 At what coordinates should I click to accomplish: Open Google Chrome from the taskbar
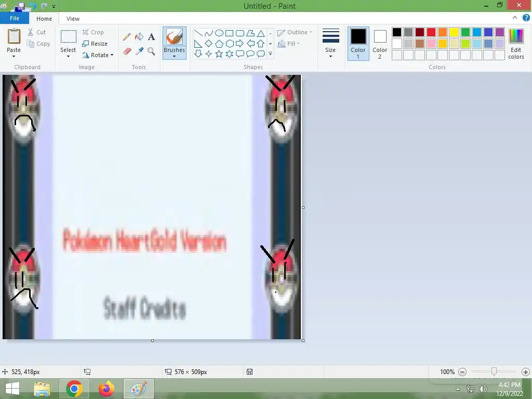74,389
